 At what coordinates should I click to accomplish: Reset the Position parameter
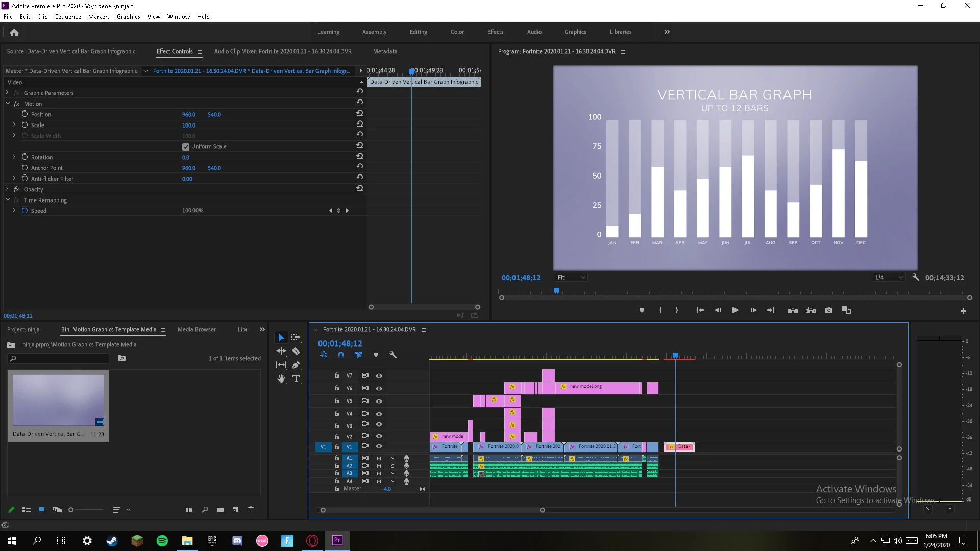(x=359, y=113)
